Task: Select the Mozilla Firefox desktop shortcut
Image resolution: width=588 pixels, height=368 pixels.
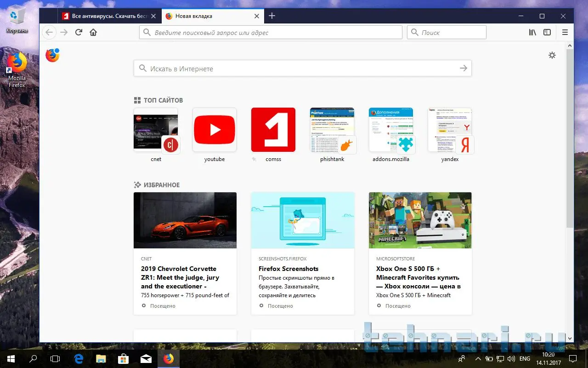Action: [17, 70]
